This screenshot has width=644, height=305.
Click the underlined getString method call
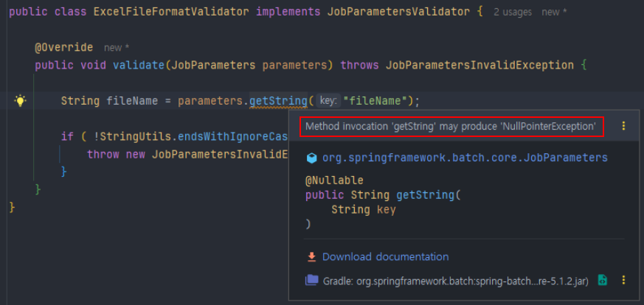click(278, 101)
